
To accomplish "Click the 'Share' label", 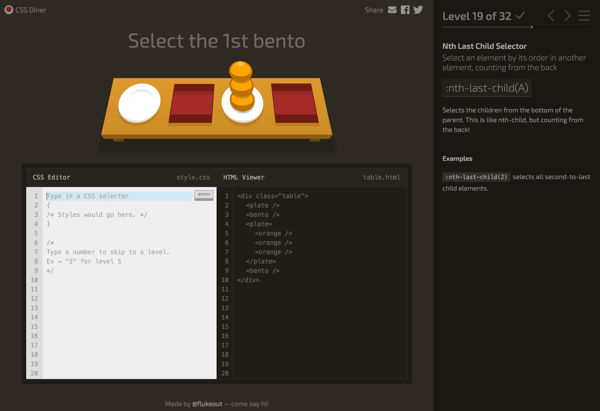I will pos(374,10).
